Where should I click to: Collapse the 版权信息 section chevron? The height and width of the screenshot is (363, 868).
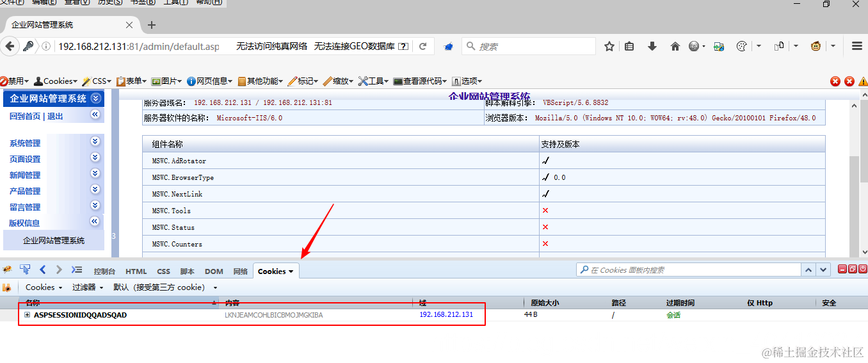[x=95, y=222]
